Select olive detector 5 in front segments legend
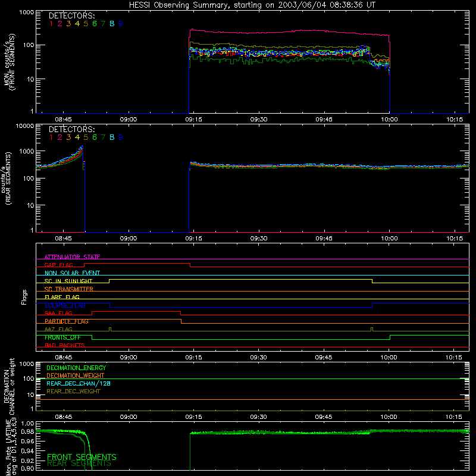476x476 pixels. tap(86, 24)
